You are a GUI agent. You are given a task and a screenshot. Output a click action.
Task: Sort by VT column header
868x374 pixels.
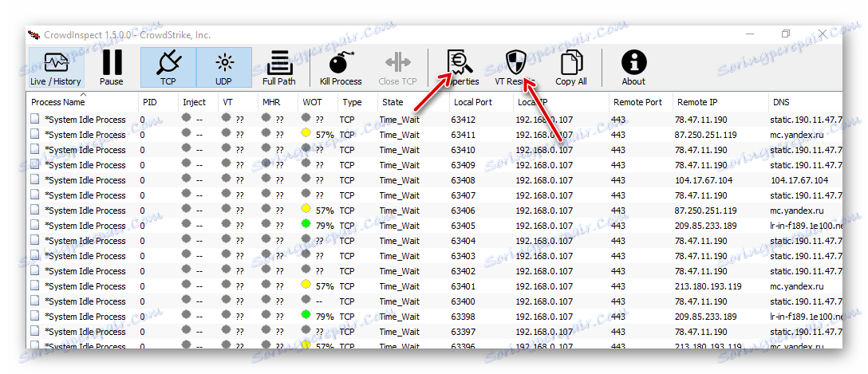click(239, 102)
